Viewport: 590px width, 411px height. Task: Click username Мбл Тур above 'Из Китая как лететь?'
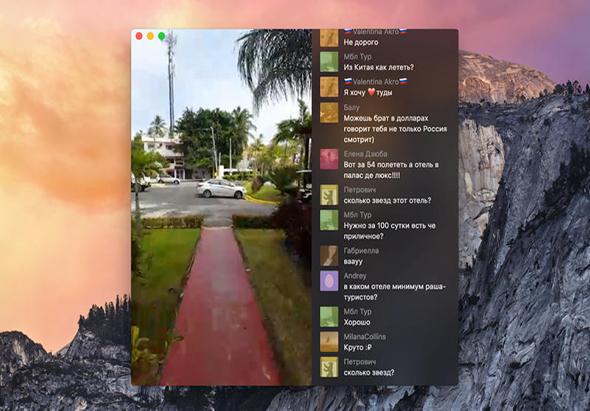tap(357, 57)
